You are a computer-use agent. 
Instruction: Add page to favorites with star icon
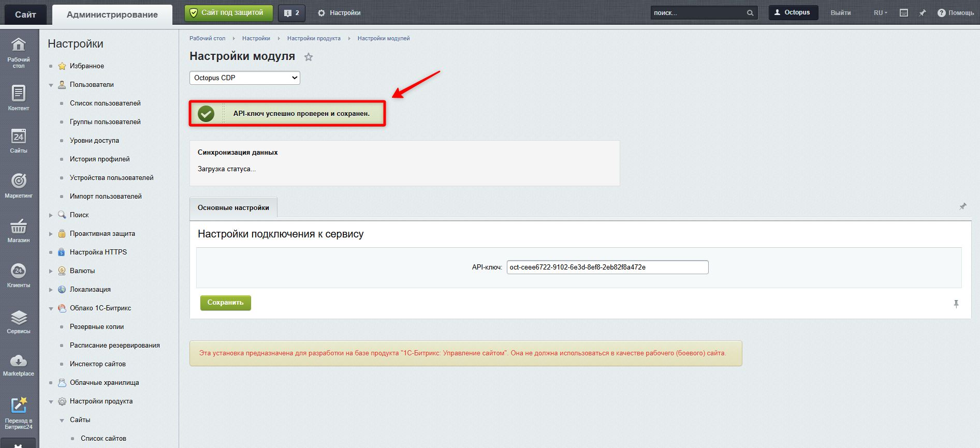click(x=309, y=57)
